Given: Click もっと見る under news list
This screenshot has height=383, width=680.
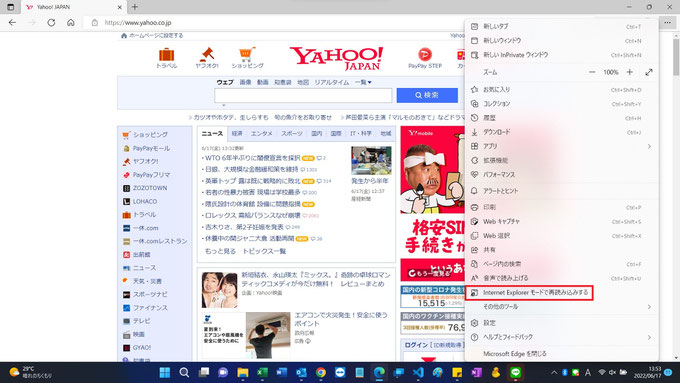Looking at the screenshot, I should click(x=220, y=252).
